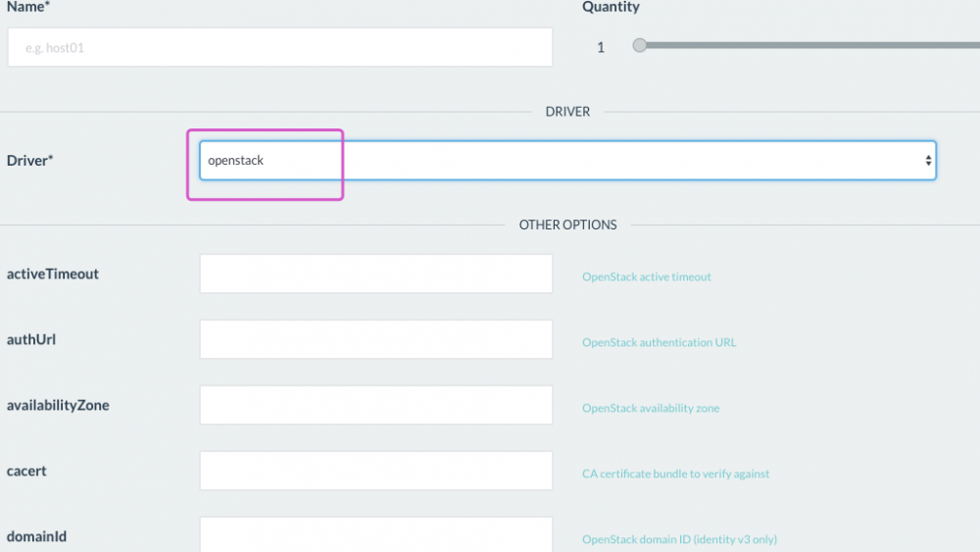Click the Driver dropdown up-down arrow icon
This screenshot has width=980, height=552.
coord(928,161)
